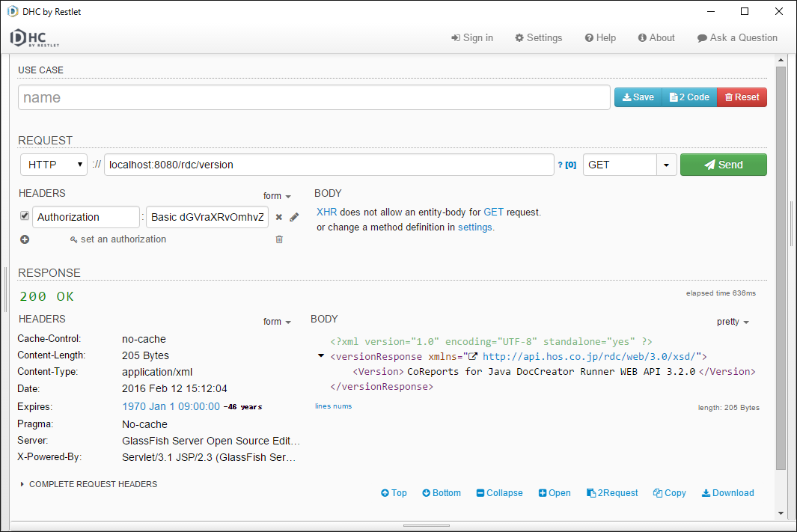
Task: Open Settings from top menu
Action: [x=538, y=37]
